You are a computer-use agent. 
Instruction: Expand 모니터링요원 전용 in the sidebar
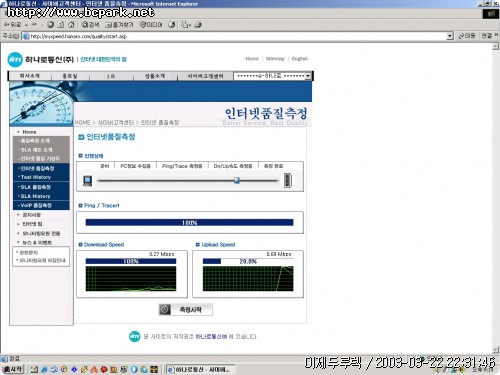tap(41, 233)
